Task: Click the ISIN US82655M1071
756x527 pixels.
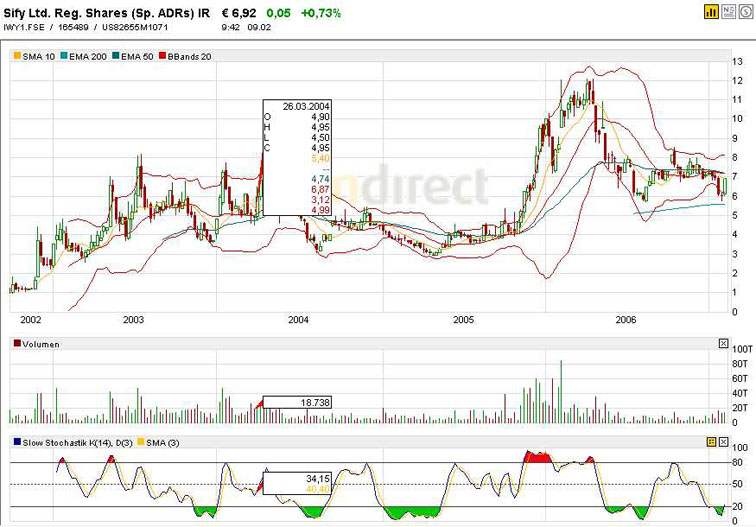Action: pos(135,27)
